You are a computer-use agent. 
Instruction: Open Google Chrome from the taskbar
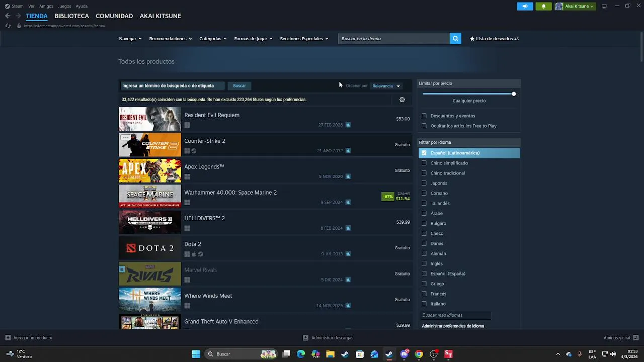pos(419,354)
